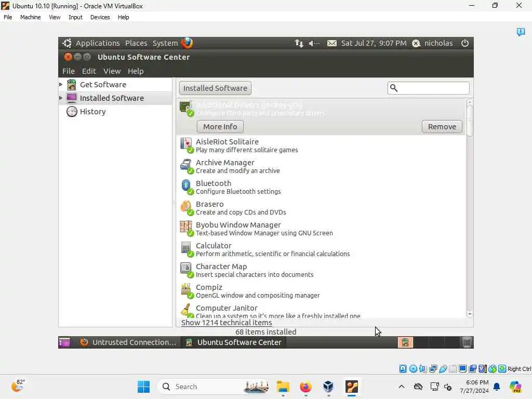
Task: Open the Ubuntu Applications menu
Action: click(98, 43)
